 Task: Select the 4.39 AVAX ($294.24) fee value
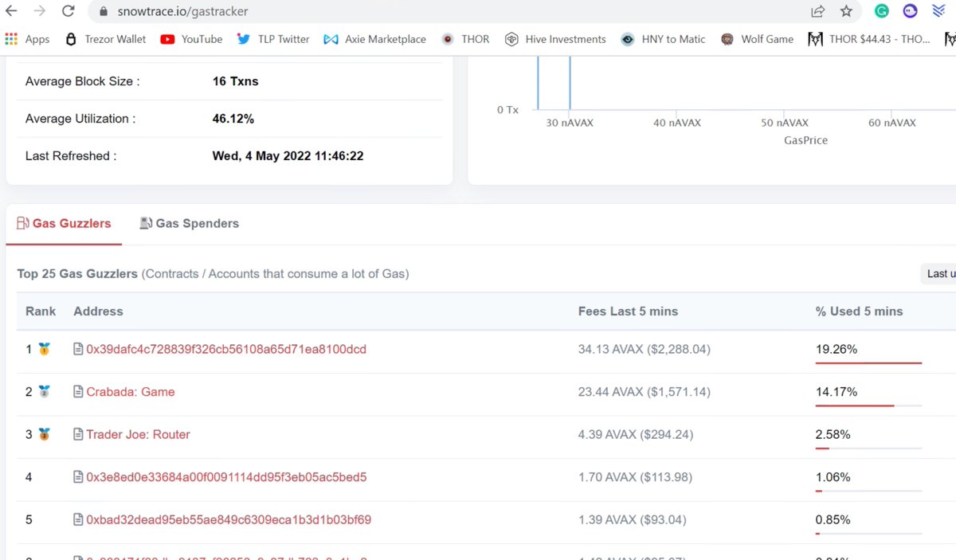(x=636, y=435)
